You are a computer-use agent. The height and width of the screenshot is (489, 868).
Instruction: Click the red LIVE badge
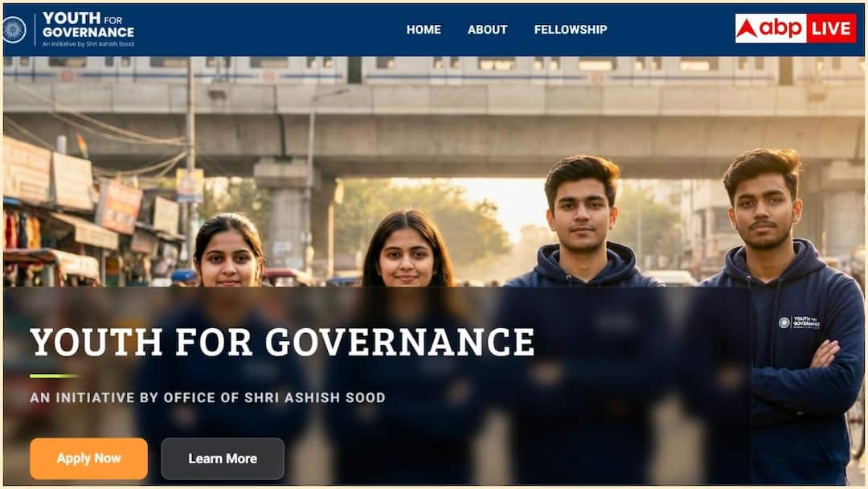pyautogui.click(x=832, y=28)
